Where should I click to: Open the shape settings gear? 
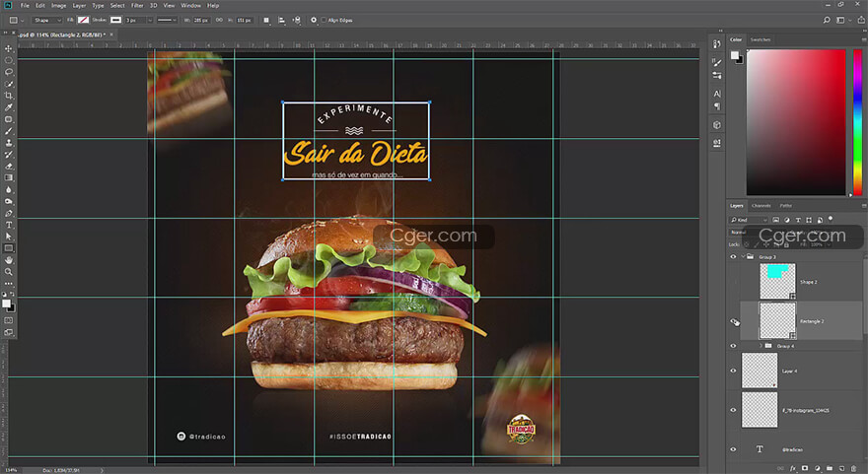pos(314,20)
